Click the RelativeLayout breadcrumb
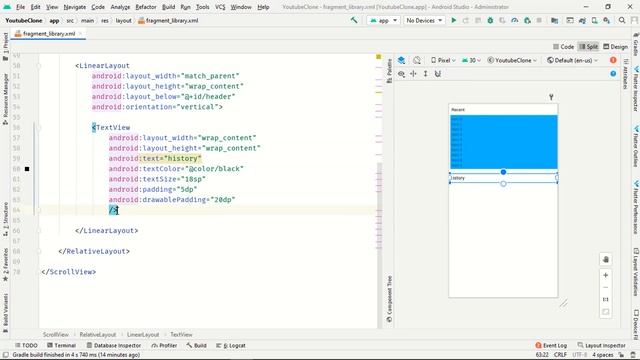 pyautogui.click(x=98, y=335)
